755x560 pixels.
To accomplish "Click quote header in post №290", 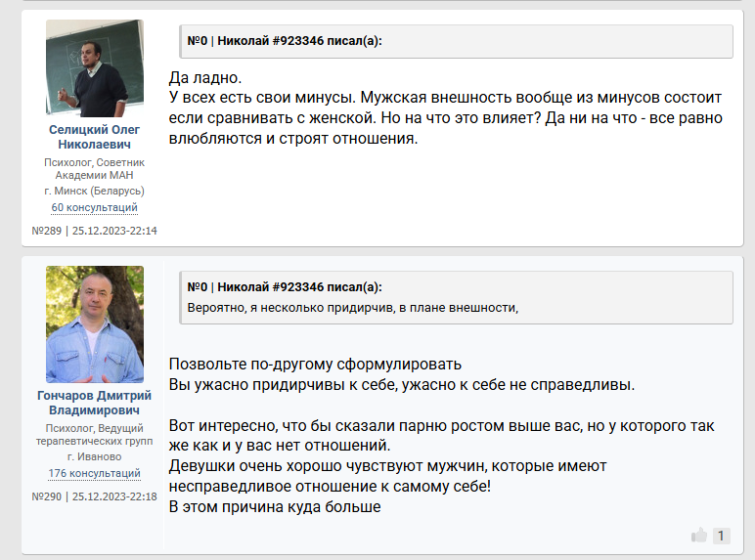I will coord(285,287).
